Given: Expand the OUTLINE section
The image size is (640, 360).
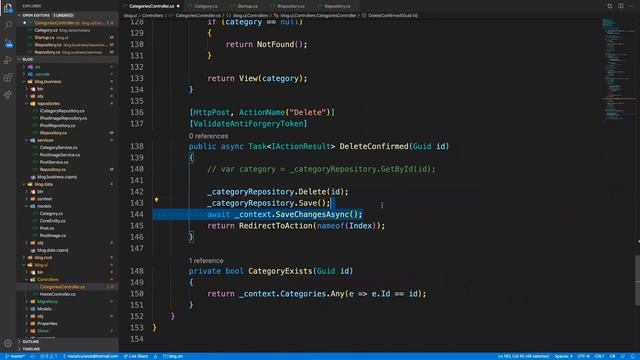Looking at the screenshot, I should 67,342.
